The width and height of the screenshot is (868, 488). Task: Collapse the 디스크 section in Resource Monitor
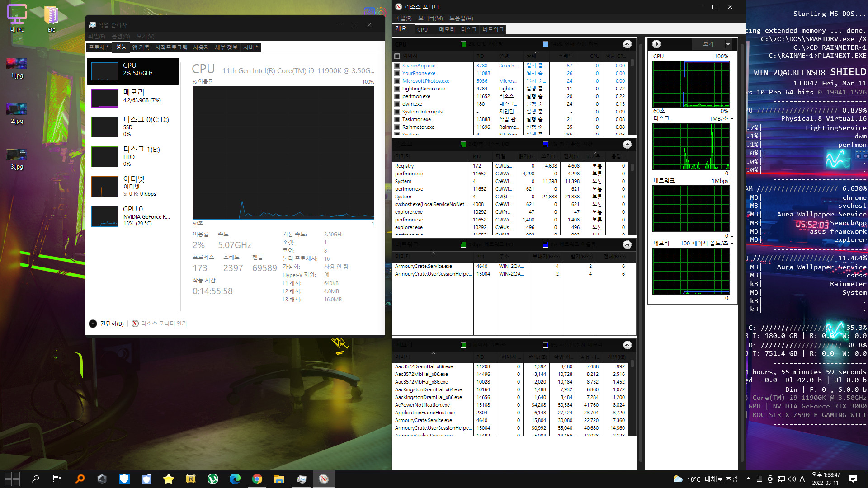click(x=627, y=145)
